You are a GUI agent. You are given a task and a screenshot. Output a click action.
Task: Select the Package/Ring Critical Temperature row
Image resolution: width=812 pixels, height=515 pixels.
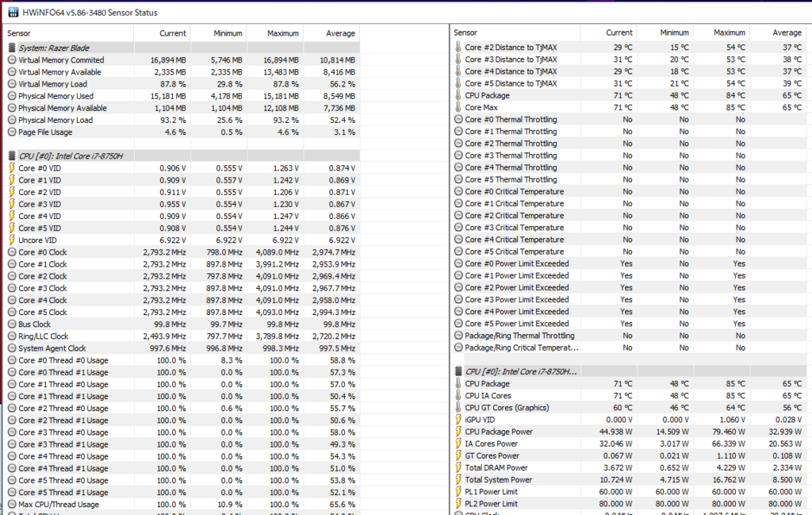[629, 347]
